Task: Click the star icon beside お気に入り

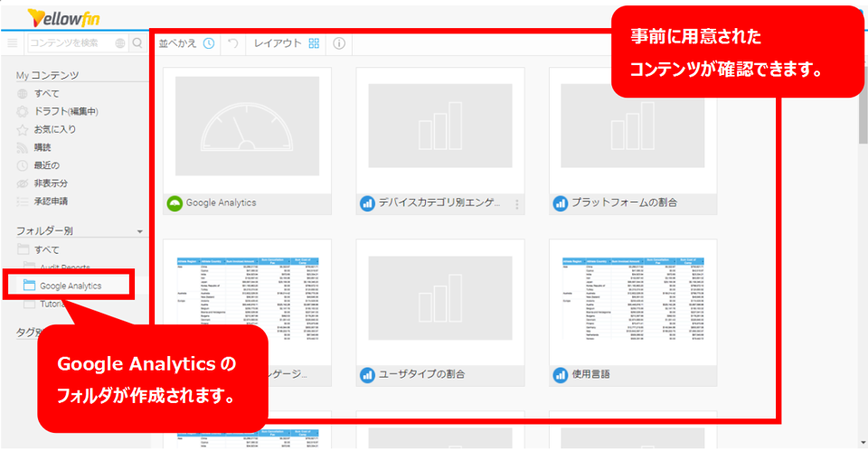Action: pos(22,129)
